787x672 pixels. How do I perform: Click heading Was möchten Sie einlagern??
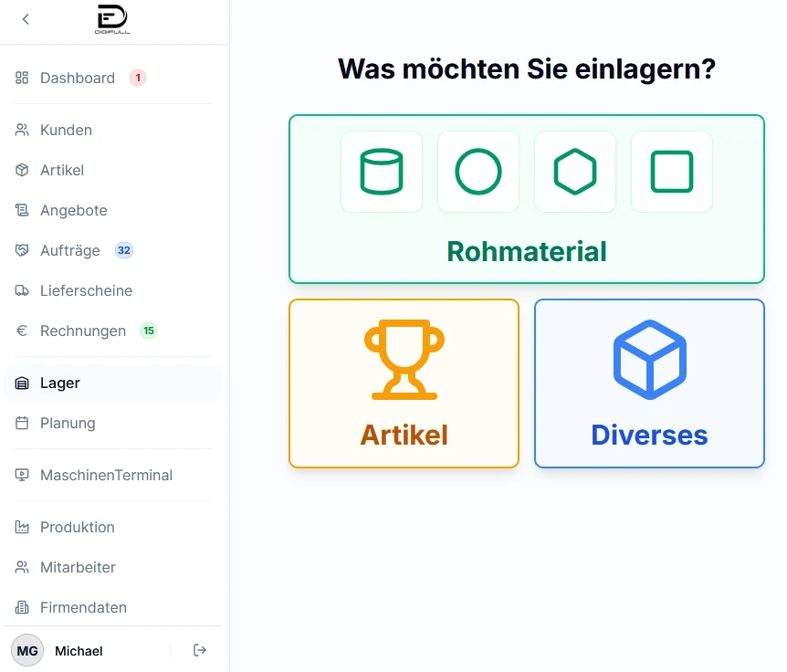tap(527, 68)
